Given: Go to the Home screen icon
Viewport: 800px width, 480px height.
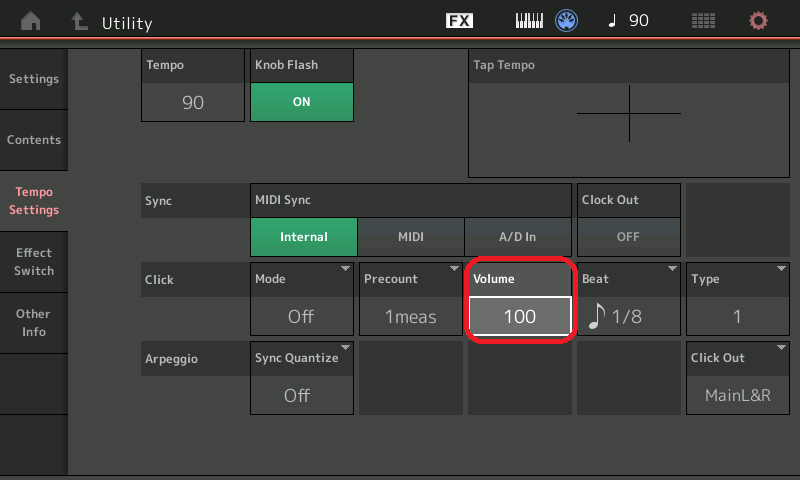Looking at the screenshot, I should pyautogui.click(x=31, y=21).
